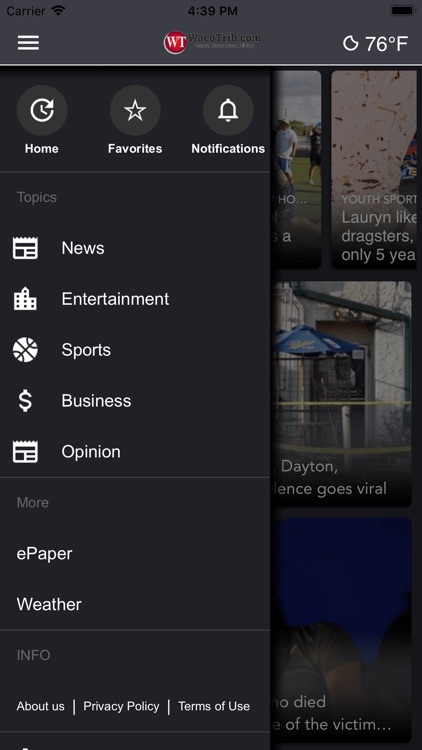The width and height of the screenshot is (422, 750).
Task: Open the Privacy Policy link
Action: coord(121,706)
